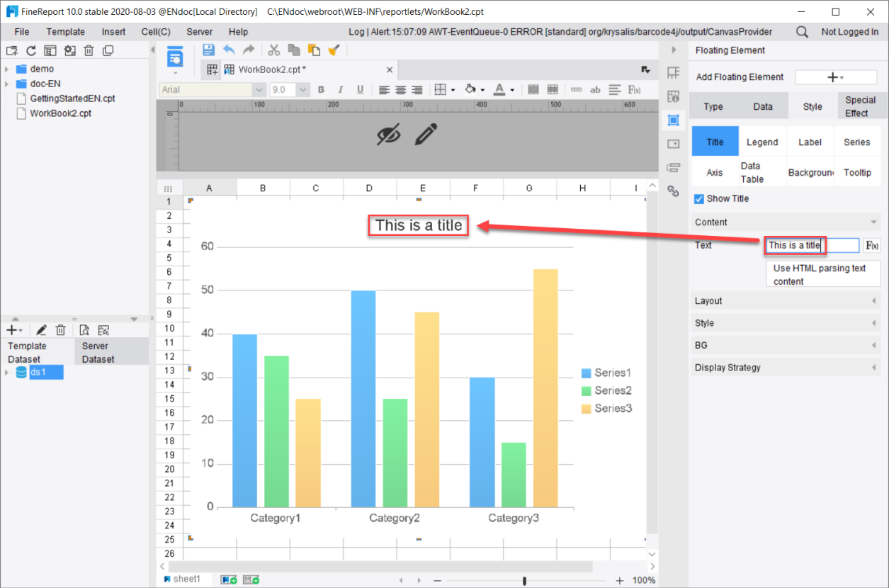Click the Save toolbar icon
This screenshot has width=889, height=588.
point(209,50)
